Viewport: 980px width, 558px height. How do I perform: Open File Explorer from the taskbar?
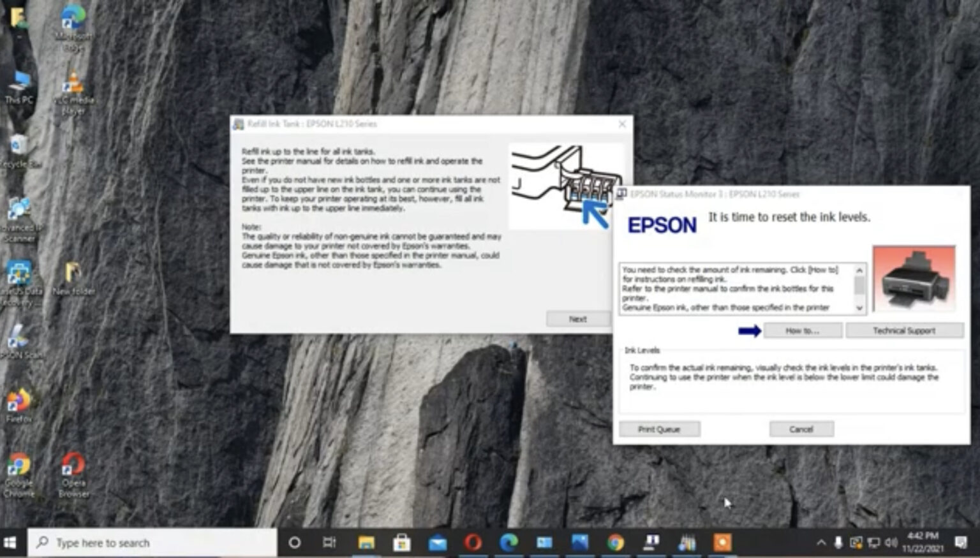(x=366, y=543)
